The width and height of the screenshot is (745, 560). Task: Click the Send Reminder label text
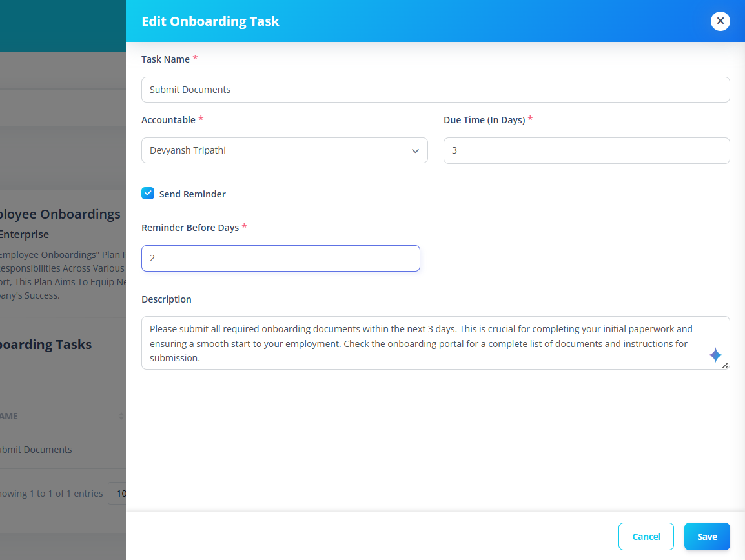[x=192, y=194]
